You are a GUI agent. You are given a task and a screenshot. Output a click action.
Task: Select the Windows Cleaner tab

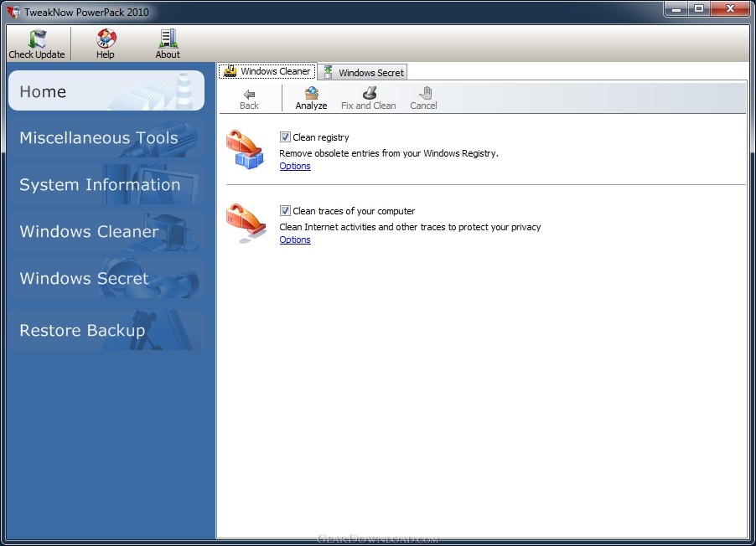point(267,72)
